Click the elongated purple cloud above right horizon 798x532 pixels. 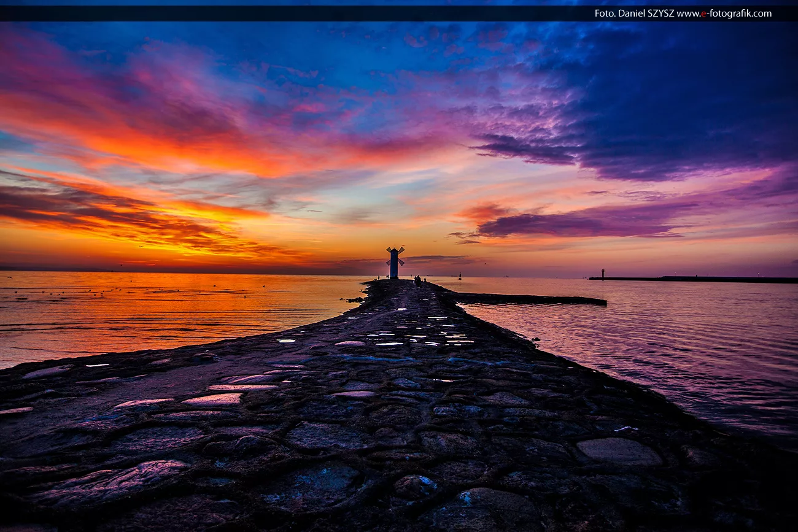[583, 222]
